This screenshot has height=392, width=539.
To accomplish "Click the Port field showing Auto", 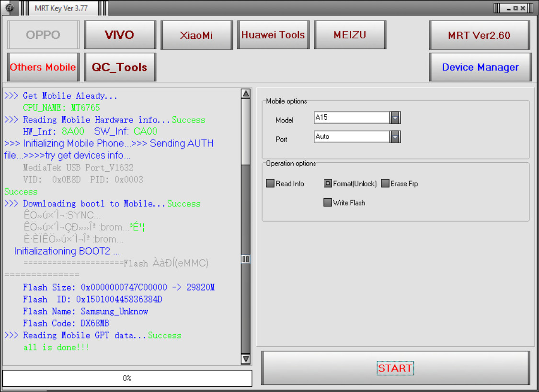I will [352, 137].
